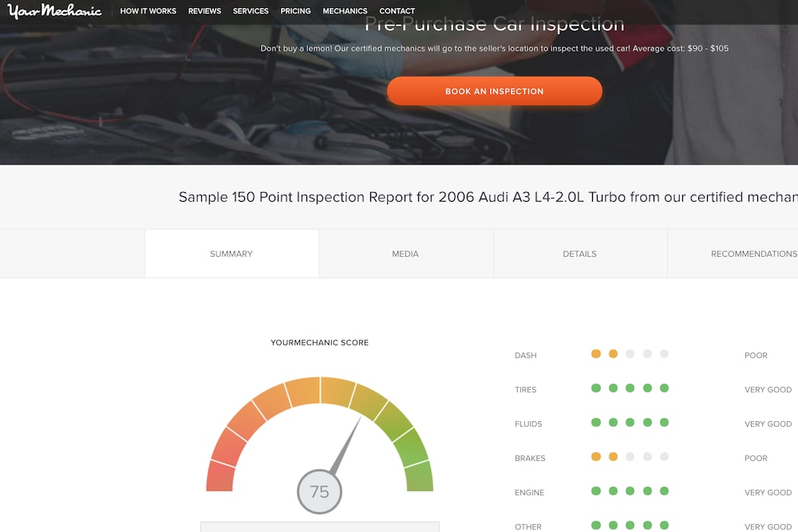Click the POOR rating beside BRAKES
The width and height of the screenshot is (798, 532).
click(x=756, y=459)
